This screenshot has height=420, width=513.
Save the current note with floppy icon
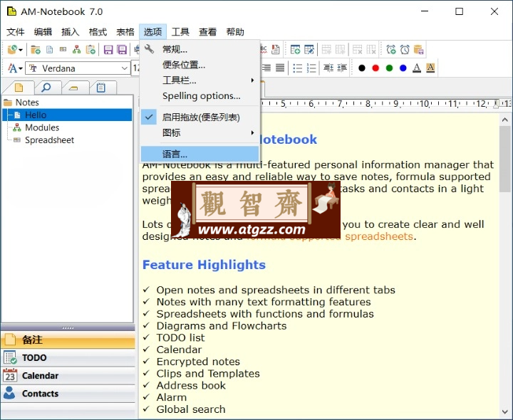click(x=108, y=50)
